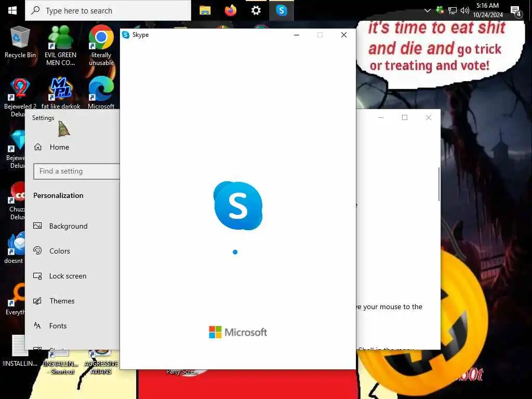Click the Type here to search box

click(108, 10)
